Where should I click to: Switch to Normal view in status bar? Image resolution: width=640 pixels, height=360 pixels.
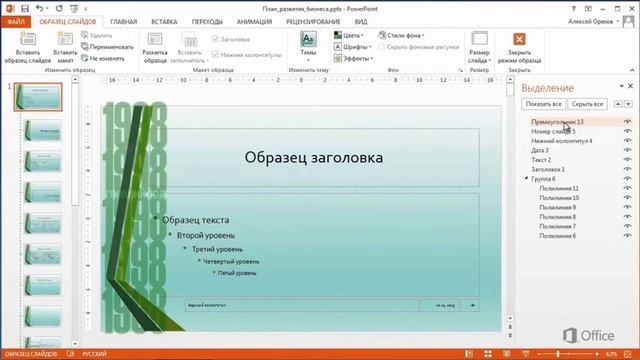[469, 354]
